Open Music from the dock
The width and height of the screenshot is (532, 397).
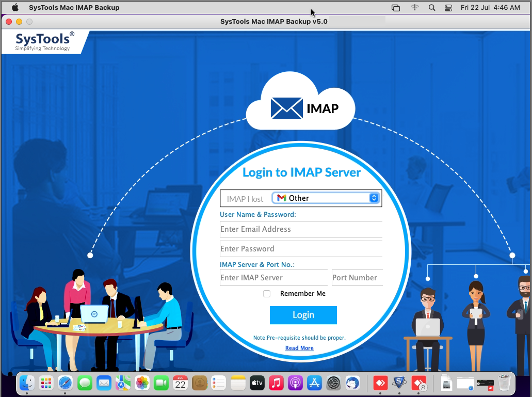[276, 384]
